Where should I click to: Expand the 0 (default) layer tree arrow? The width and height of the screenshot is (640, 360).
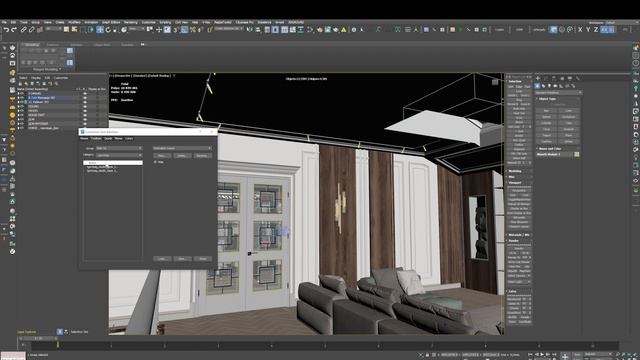19,93
